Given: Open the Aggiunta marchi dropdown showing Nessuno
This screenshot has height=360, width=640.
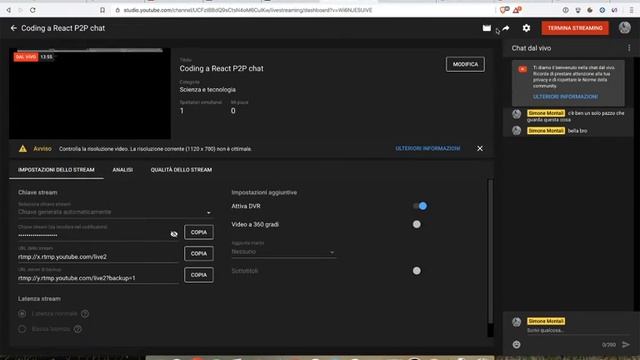Looking at the screenshot, I should pos(283,252).
